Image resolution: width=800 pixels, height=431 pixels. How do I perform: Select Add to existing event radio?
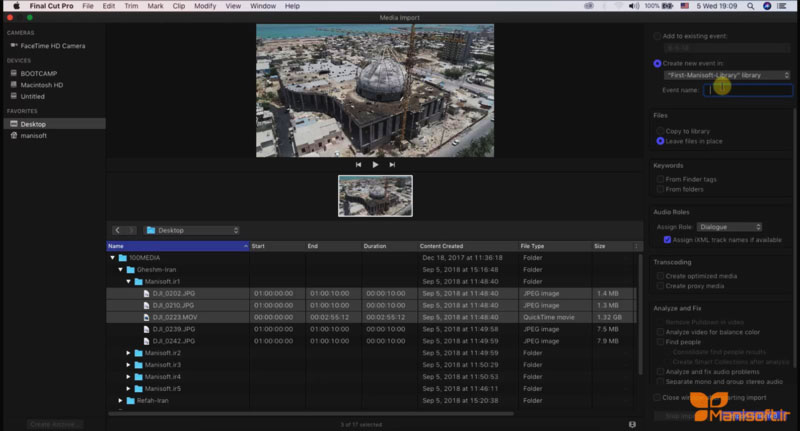[x=657, y=36]
